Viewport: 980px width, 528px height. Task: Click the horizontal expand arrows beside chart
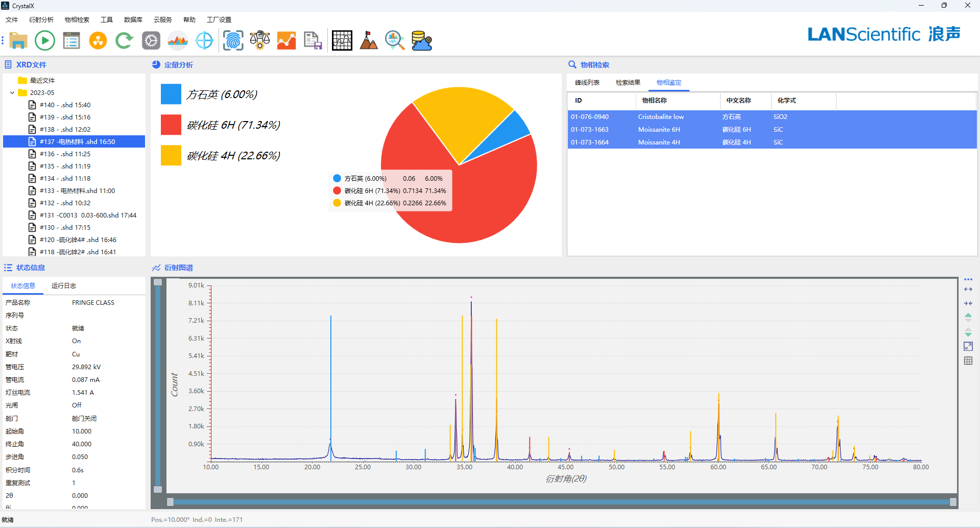click(x=968, y=290)
